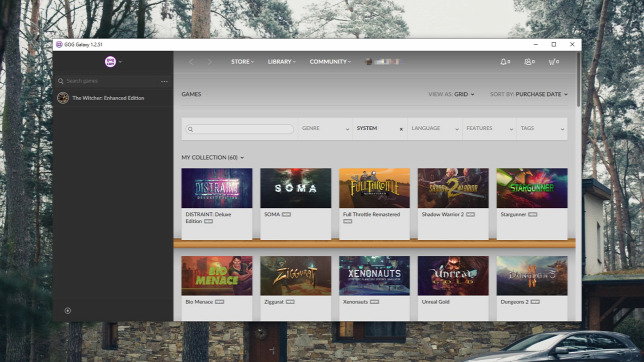644x362 pixels.
Task: Open the SOMA game thumbnail
Action: pyautogui.click(x=296, y=188)
